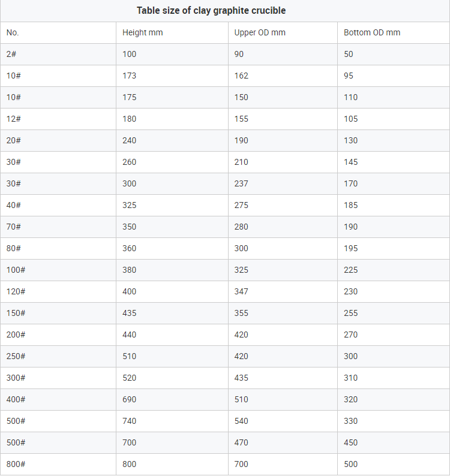Screen dimensions: 450x476
Task: Select the 2# row number cell
Action: tap(11, 54)
